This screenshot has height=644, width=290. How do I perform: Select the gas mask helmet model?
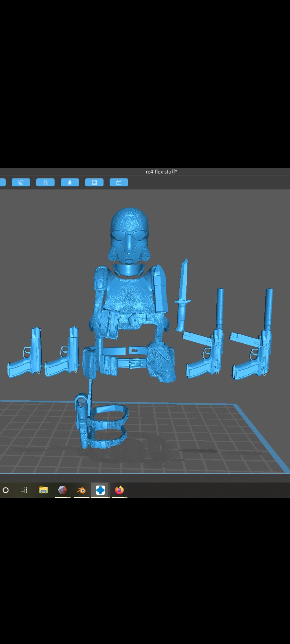129,235
